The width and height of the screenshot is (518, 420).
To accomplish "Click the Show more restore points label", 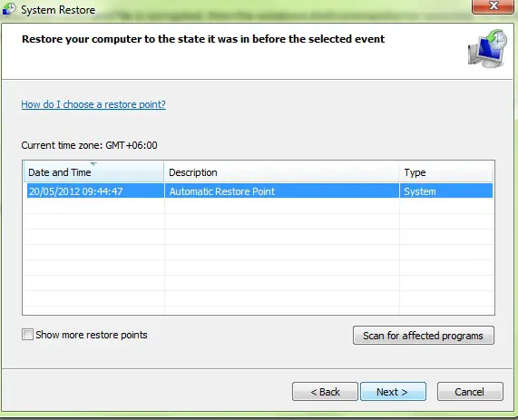I will point(92,335).
